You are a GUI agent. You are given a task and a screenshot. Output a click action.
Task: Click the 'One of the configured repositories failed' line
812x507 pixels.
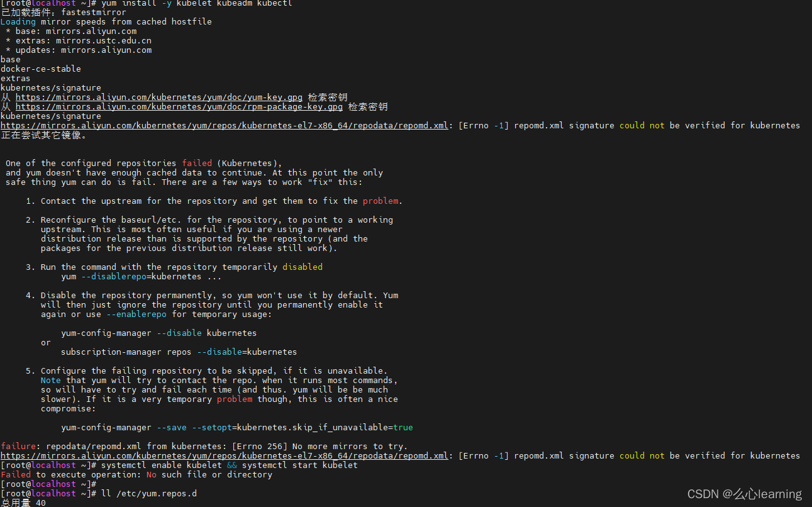tap(144, 164)
